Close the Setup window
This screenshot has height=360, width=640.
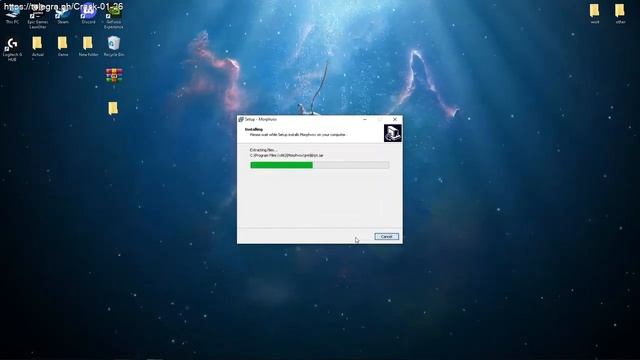click(x=395, y=119)
